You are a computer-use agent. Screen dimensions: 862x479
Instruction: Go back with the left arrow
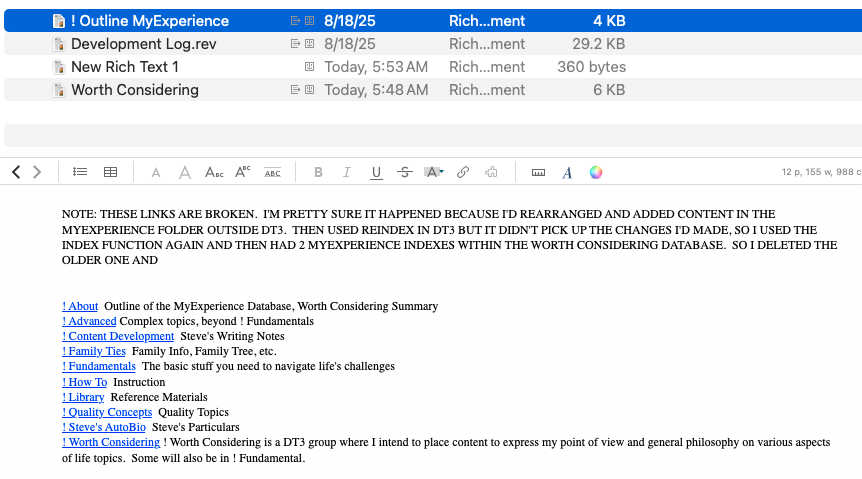click(x=16, y=172)
